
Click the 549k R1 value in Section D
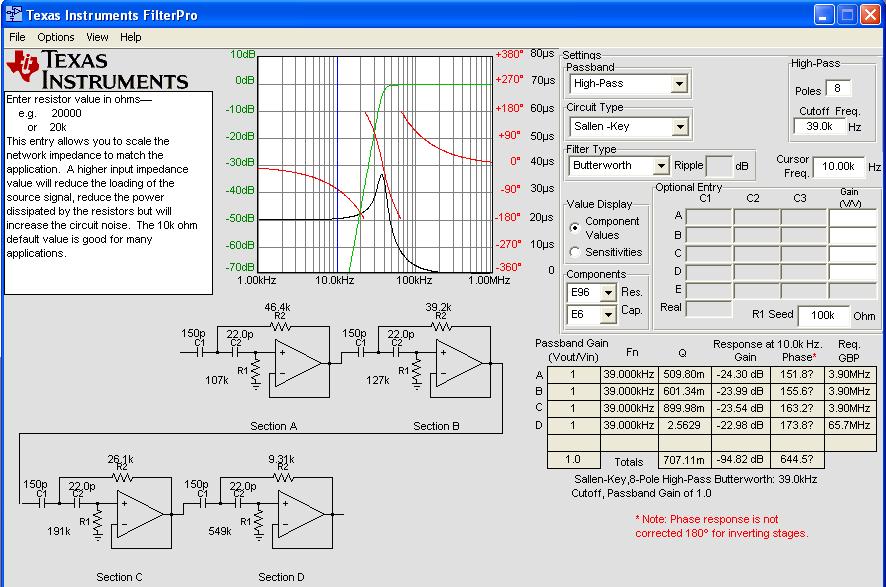[x=220, y=532]
